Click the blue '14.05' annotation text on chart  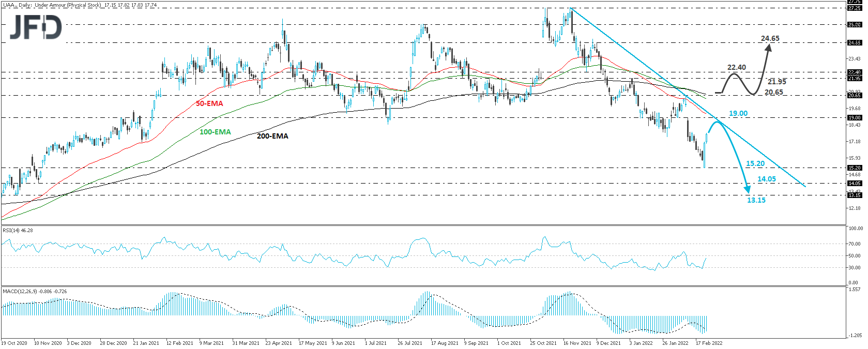(x=767, y=179)
